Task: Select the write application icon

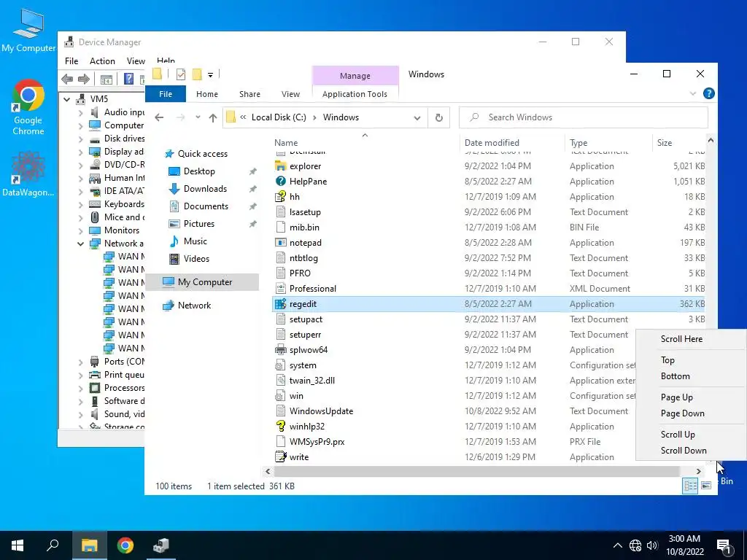Action: tap(281, 457)
